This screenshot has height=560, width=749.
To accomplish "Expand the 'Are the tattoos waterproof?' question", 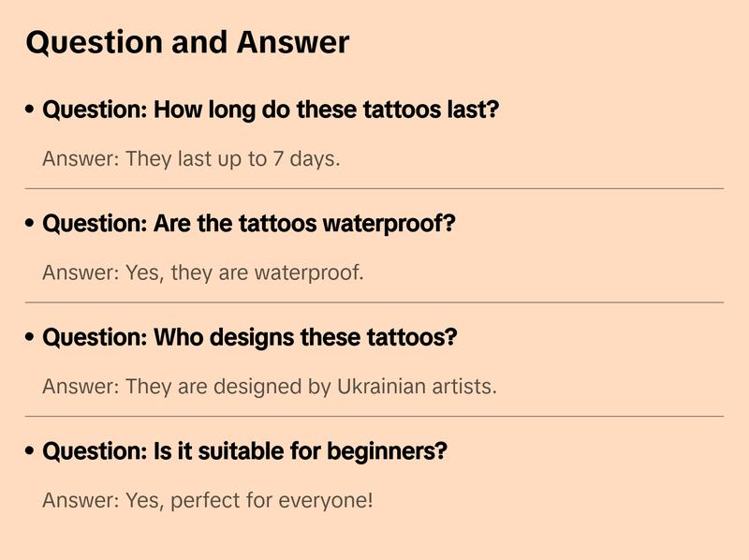I will click(x=248, y=224).
